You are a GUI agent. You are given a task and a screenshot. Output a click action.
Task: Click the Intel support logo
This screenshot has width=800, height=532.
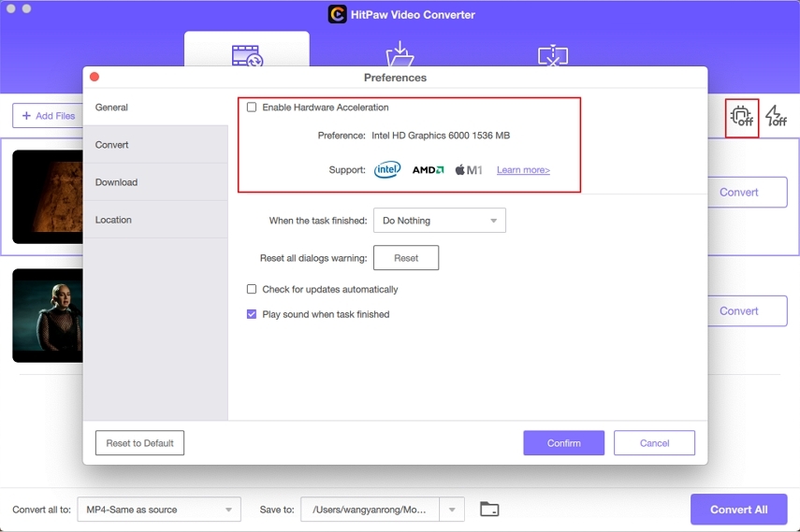point(387,169)
